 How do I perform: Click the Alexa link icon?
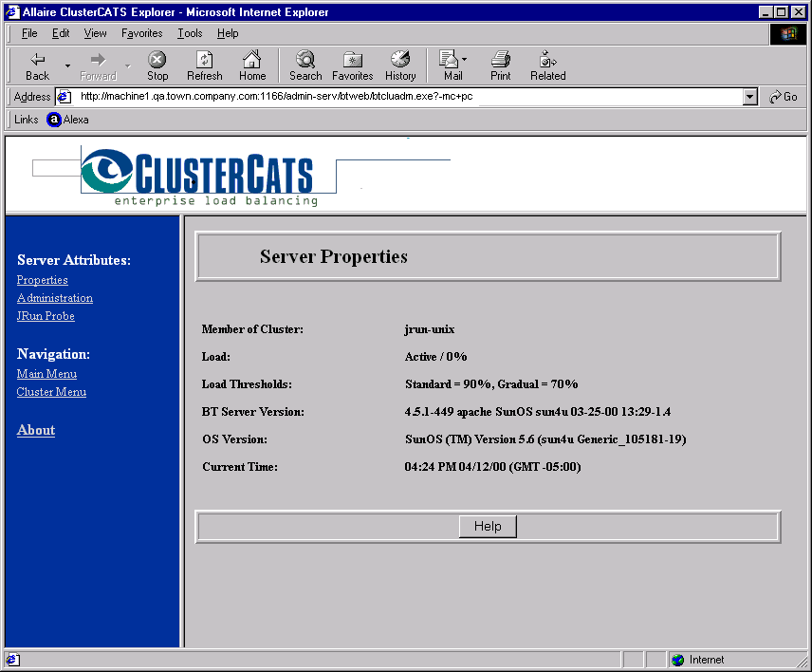tap(54, 120)
